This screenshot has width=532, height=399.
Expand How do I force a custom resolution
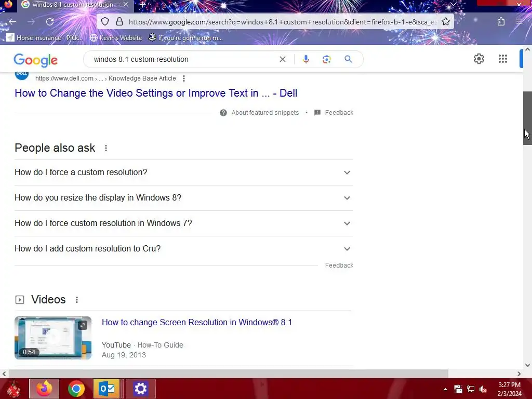[184, 172]
